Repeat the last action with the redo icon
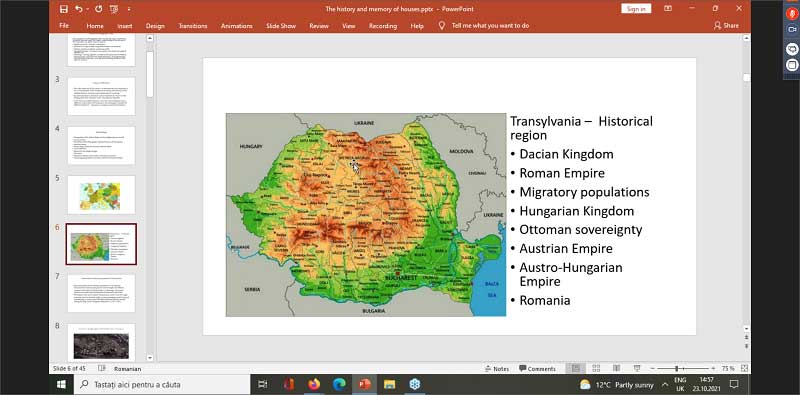800x395 pixels. 99,9
